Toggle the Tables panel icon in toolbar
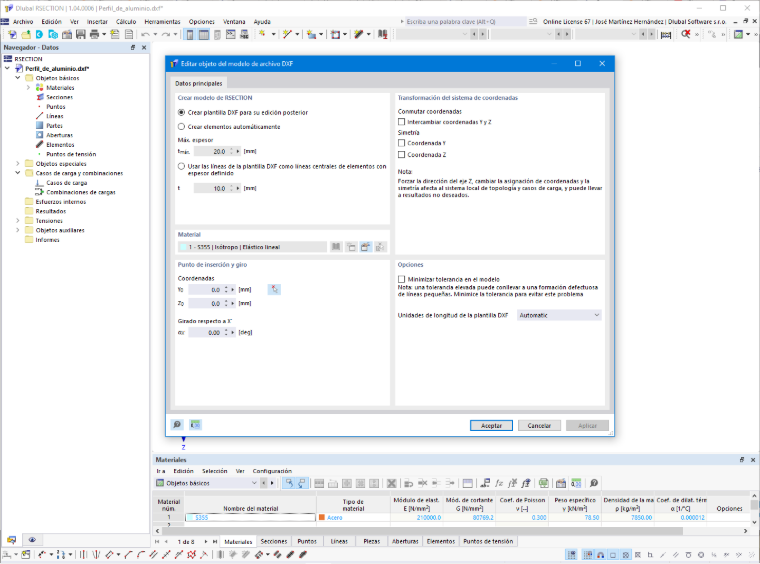This screenshot has width=760, height=564. click(x=204, y=34)
